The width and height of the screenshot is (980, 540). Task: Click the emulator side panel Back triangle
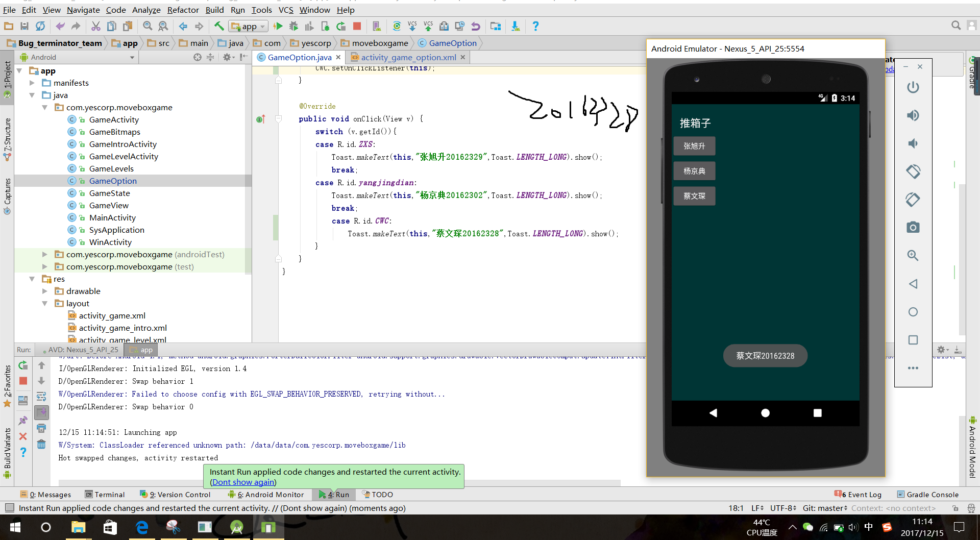[913, 284]
